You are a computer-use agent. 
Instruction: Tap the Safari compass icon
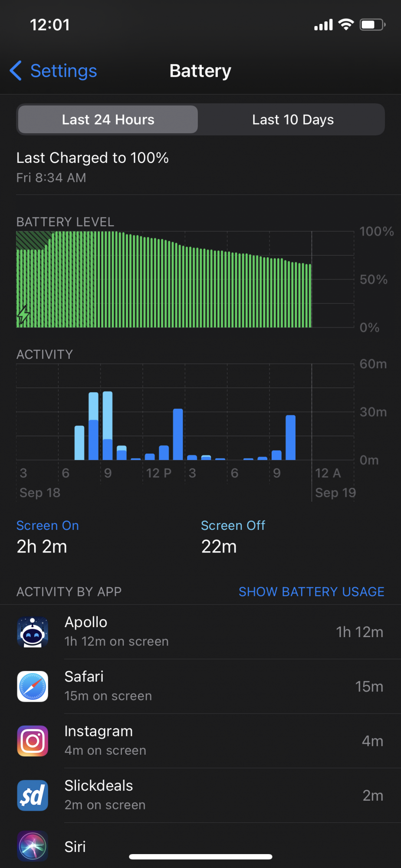pos(33,686)
